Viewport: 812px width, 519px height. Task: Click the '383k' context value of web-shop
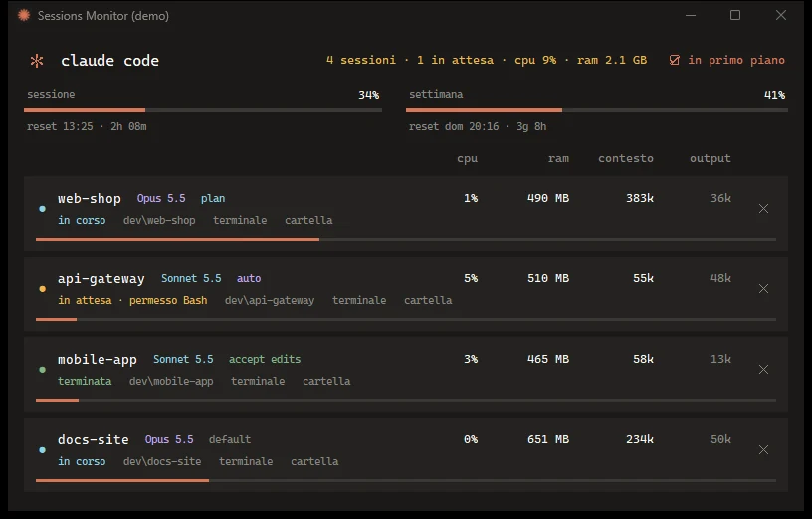pos(640,198)
